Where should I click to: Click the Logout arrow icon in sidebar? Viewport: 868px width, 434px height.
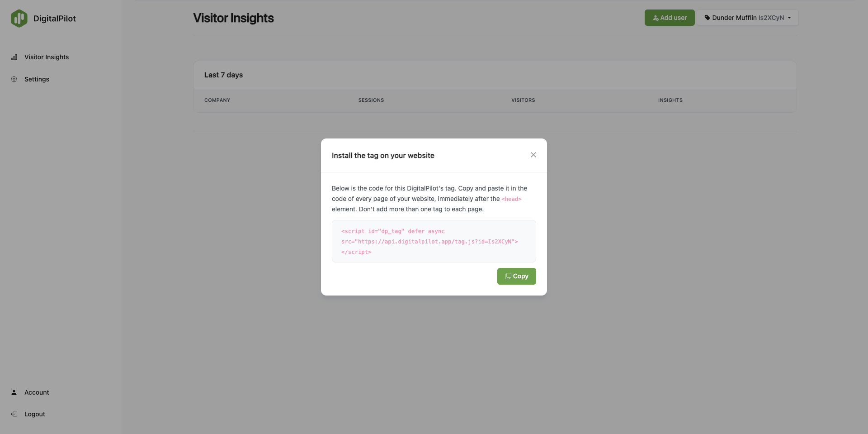14,414
